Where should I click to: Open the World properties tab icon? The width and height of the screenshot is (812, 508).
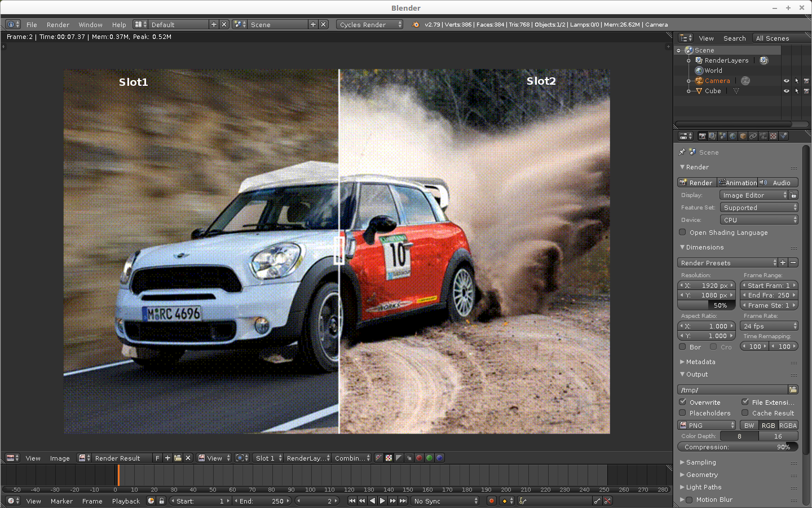(732, 136)
